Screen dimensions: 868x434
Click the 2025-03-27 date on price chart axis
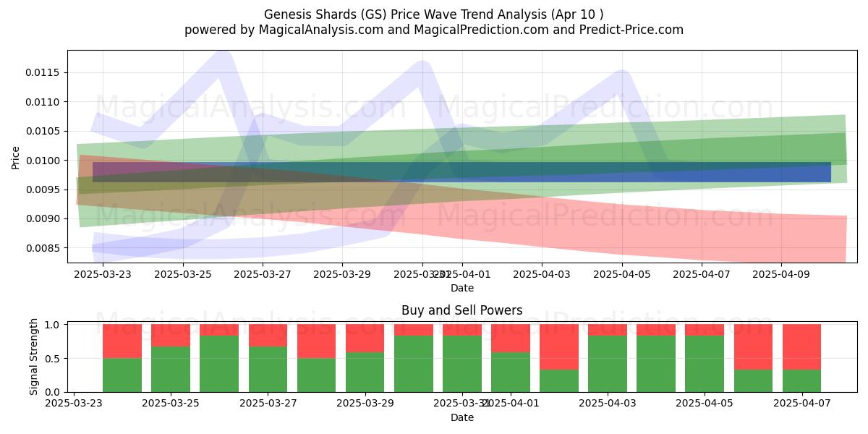click(263, 275)
